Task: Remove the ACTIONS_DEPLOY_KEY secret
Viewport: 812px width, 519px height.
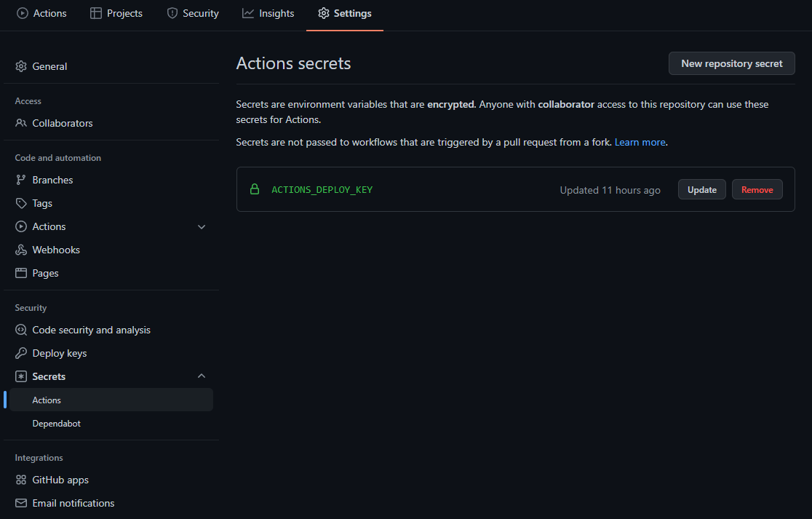Action: point(757,189)
